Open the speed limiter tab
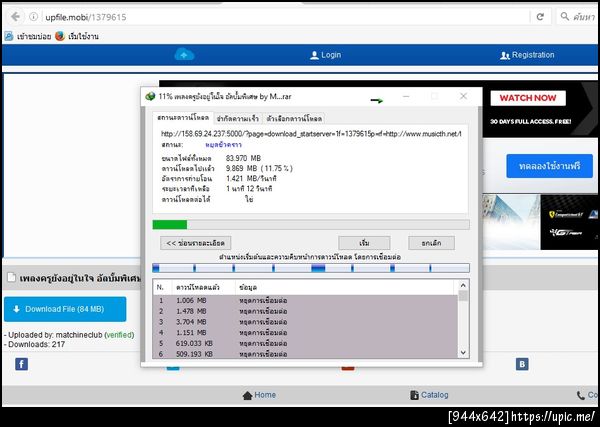 click(238, 119)
